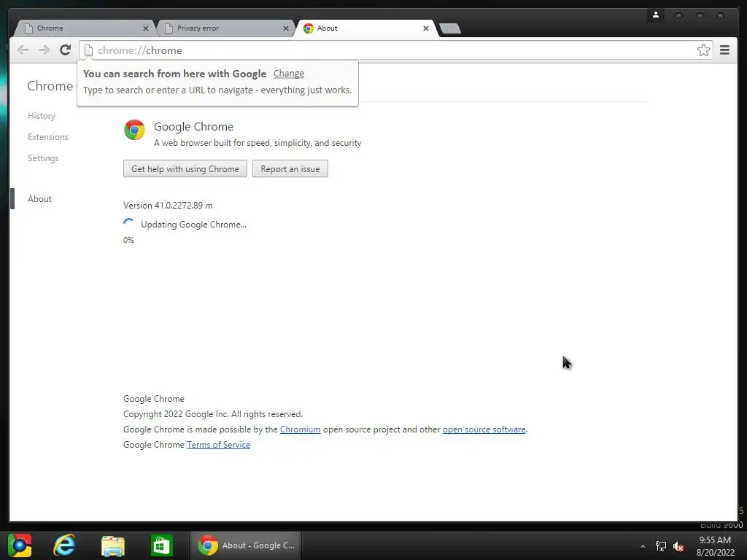Click the Start button on the taskbar
Image resolution: width=747 pixels, height=560 pixels.
click(20, 545)
